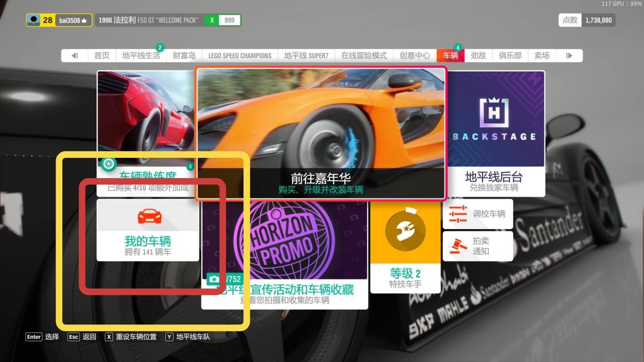The height and width of the screenshot is (362, 644).
Task: Select the 车辆 tab
Action: pos(451,56)
